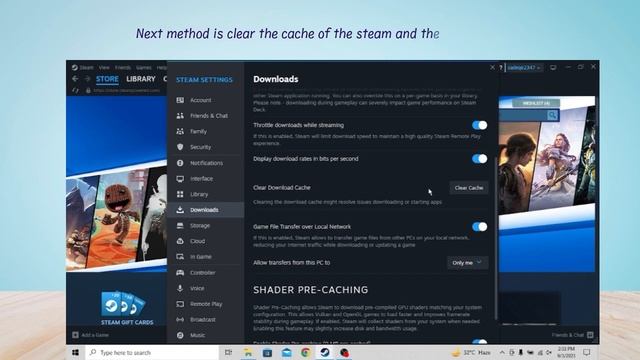640x360 pixels.
Task: Switch to the LIBRARY tab
Action: [141, 79]
